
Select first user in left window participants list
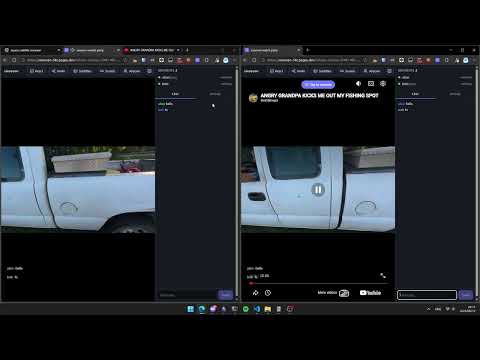click(195, 77)
